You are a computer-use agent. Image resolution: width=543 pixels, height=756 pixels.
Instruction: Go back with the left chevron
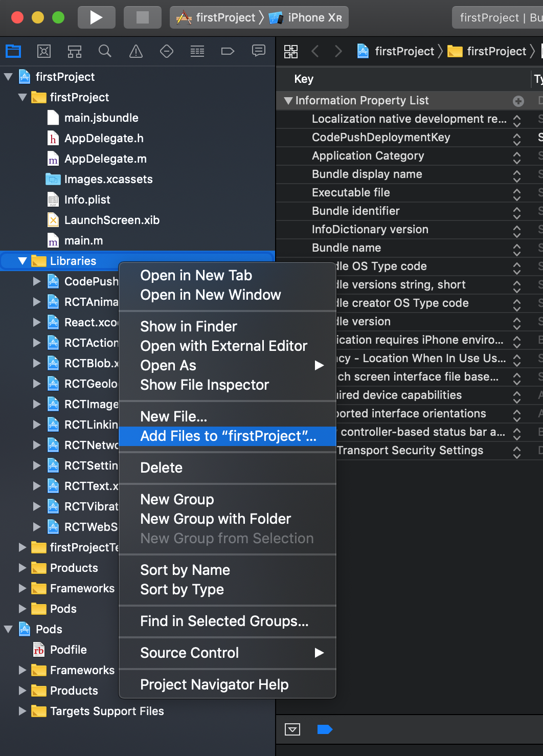pos(315,51)
